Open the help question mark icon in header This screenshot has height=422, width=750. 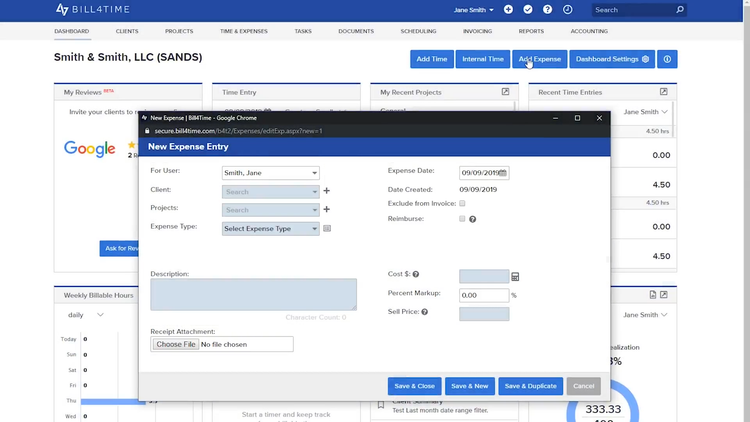point(547,10)
